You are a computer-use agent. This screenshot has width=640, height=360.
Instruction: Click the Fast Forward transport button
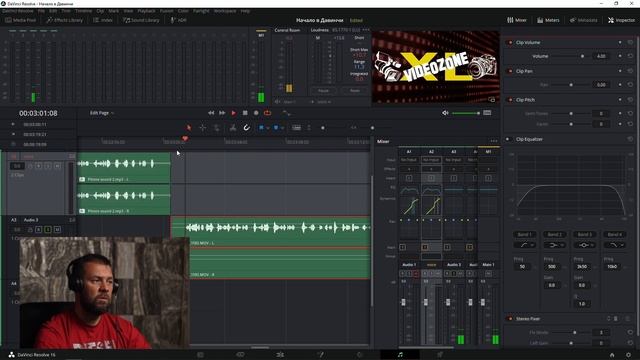pyautogui.click(x=222, y=113)
